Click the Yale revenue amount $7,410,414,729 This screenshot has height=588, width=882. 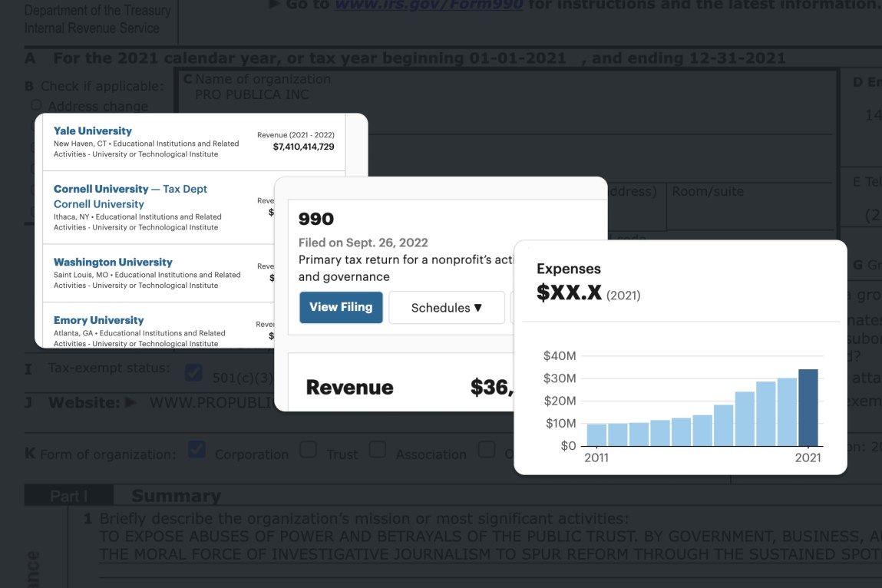[303, 147]
